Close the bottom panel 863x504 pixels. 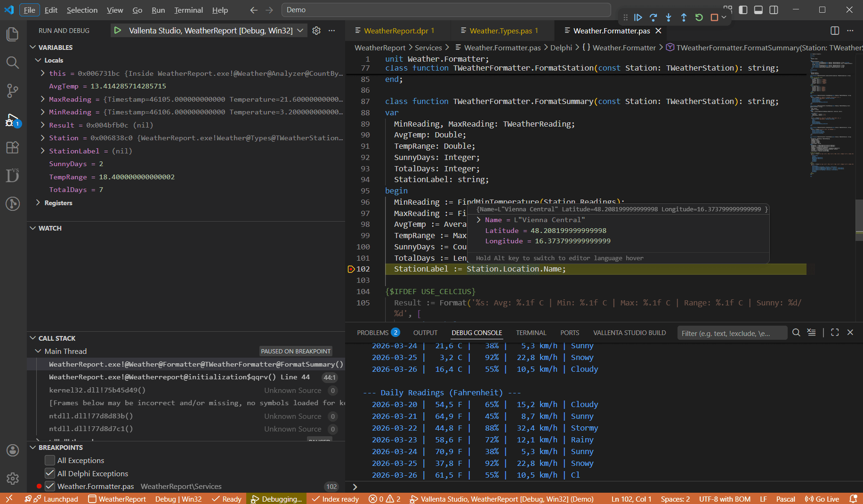(x=850, y=333)
